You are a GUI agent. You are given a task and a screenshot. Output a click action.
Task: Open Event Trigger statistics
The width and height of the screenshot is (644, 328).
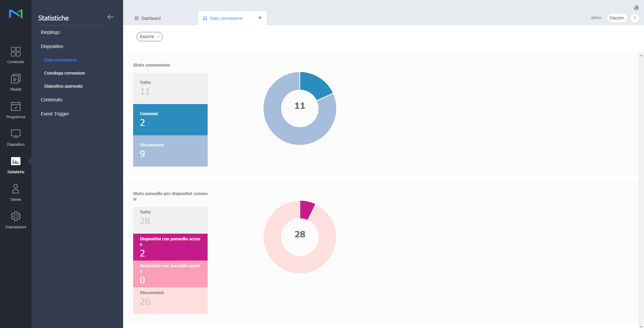point(55,114)
